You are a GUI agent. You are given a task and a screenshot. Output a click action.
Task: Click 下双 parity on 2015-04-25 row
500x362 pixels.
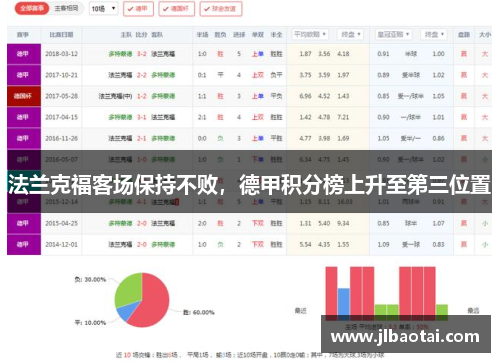click(258, 223)
